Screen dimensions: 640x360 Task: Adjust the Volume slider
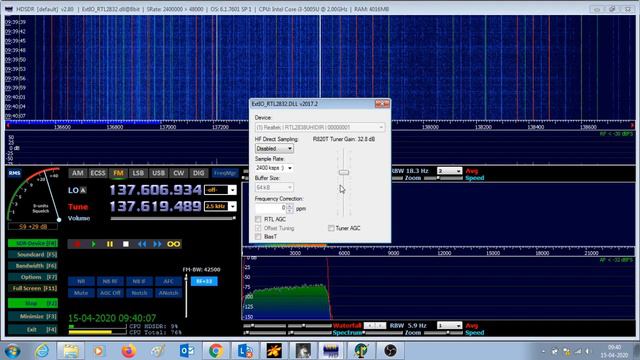pos(172,218)
